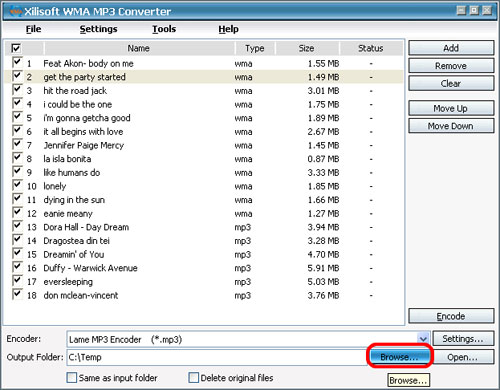Viewport: 500px width, 390px height.
Task: Open the Help menu
Action: tap(228, 29)
